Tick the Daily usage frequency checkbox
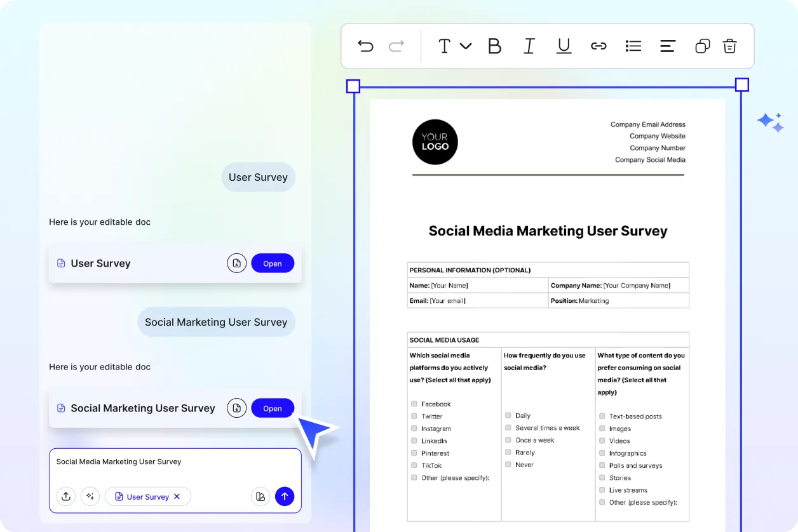This screenshot has height=532, width=798. click(x=508, y=415)
